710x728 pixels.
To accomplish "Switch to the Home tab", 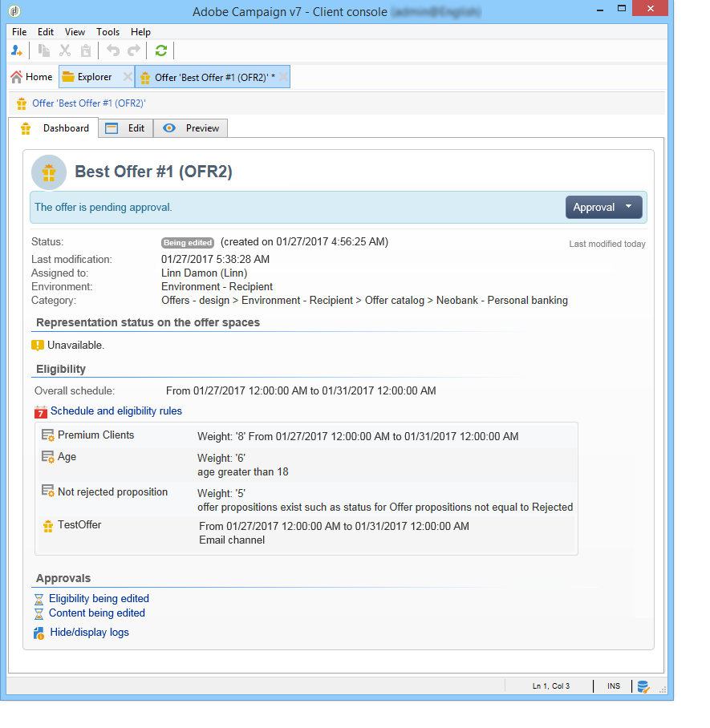I will (x=32, y=77).
